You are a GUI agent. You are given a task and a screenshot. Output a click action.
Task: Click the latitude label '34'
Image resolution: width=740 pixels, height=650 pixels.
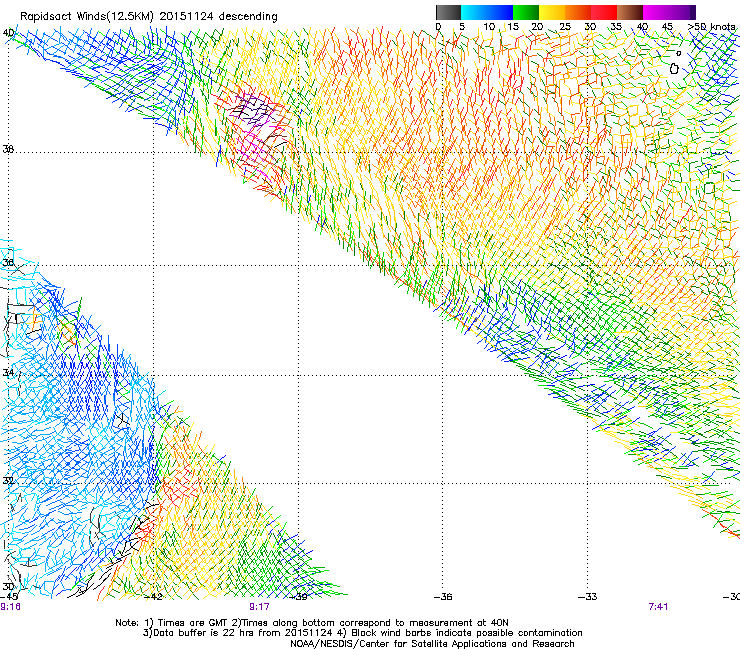[8, 373]
